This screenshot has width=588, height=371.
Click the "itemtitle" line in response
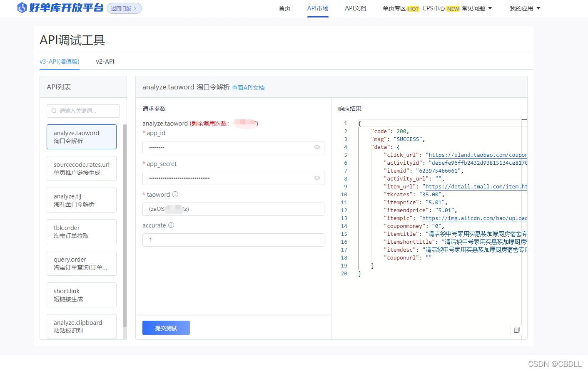coord(455,234)
